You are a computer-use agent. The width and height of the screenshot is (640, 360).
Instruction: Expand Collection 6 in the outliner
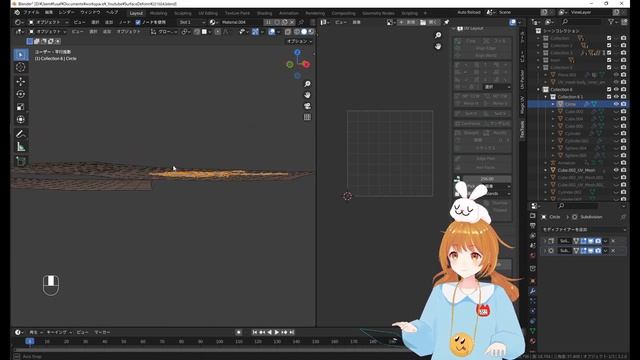tap(538, 89)
